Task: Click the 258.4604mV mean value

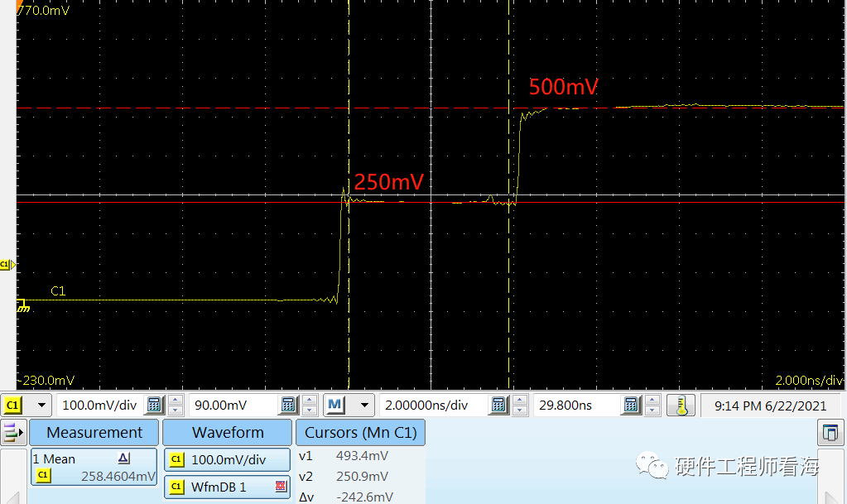Action: [x=118, y=477]
